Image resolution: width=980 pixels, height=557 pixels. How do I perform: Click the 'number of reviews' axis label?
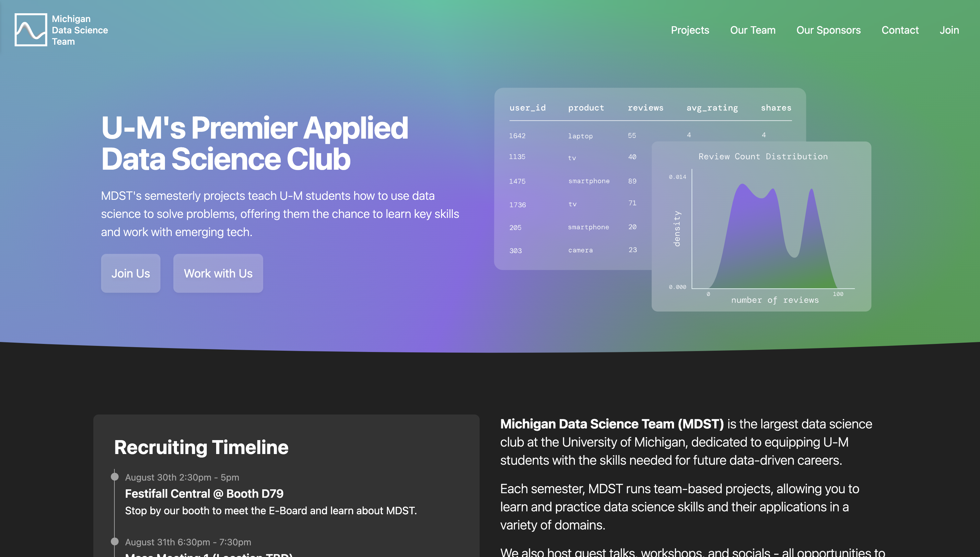pos(775,300)
